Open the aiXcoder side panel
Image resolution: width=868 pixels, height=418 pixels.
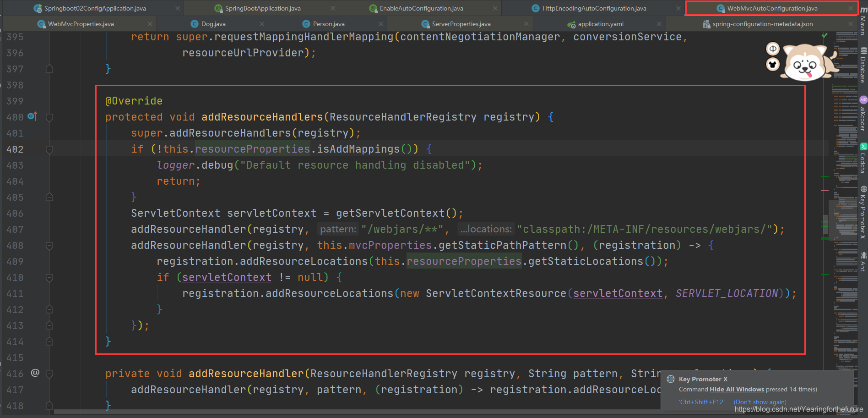863,114
